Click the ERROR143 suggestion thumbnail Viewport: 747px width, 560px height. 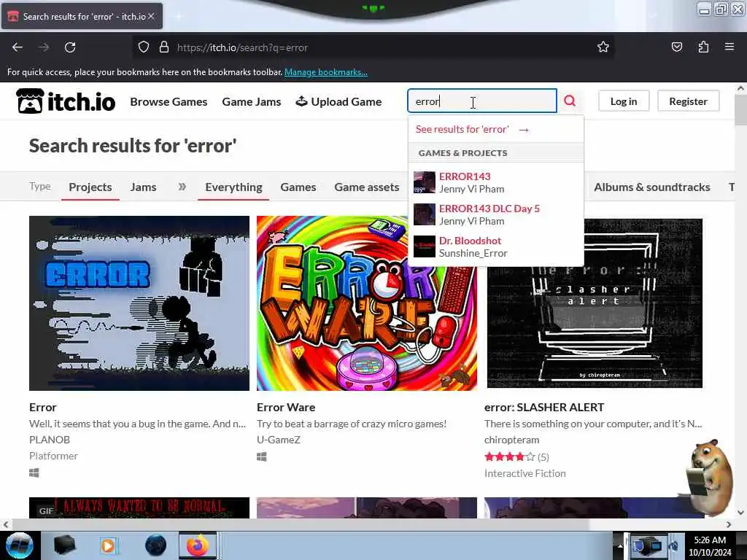424,182
